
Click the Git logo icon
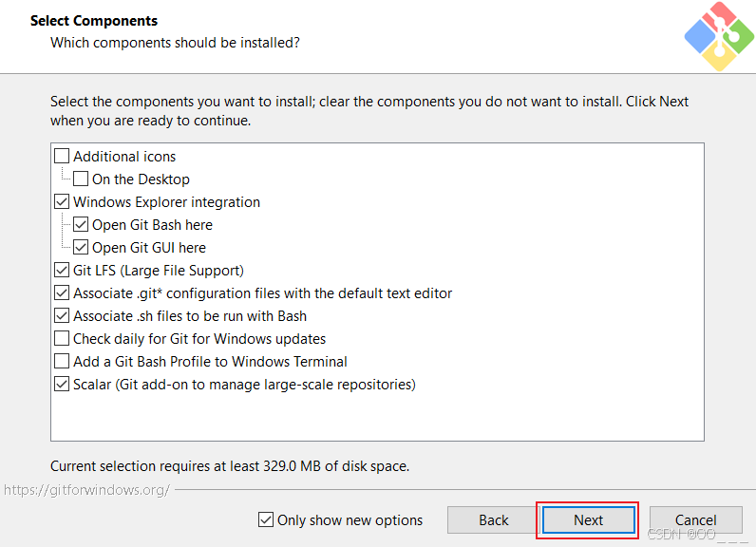(719, 36)
